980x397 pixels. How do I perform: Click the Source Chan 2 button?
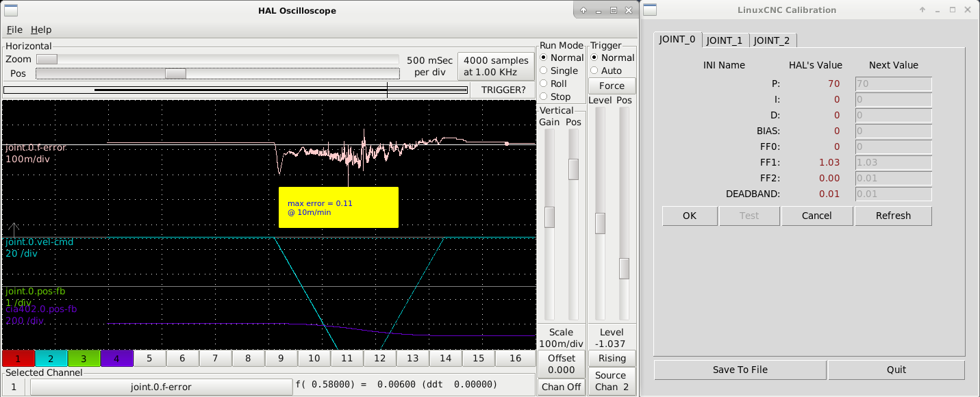612,381
